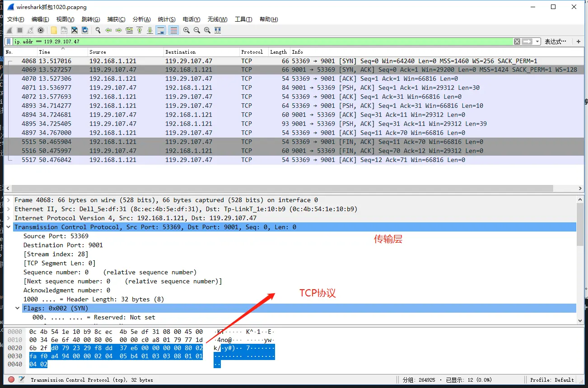The width and height of the screenshot is (588, 388).
Task: Sort packets by the Time column header
Action: 62,52
